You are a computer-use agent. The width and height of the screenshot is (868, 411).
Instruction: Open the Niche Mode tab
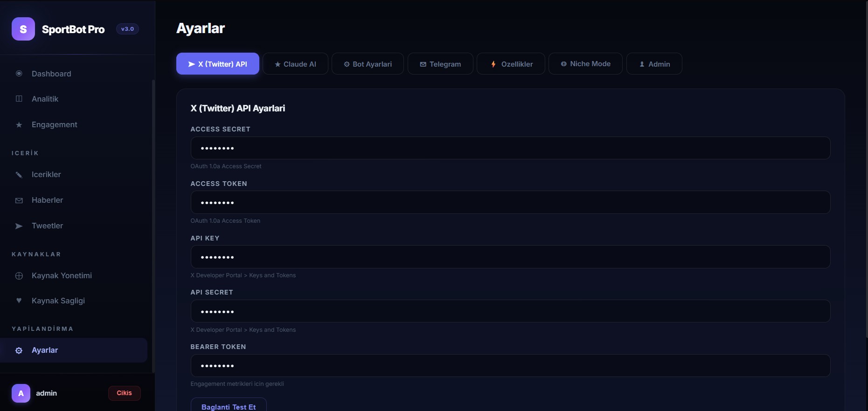(x=585, y=64)
